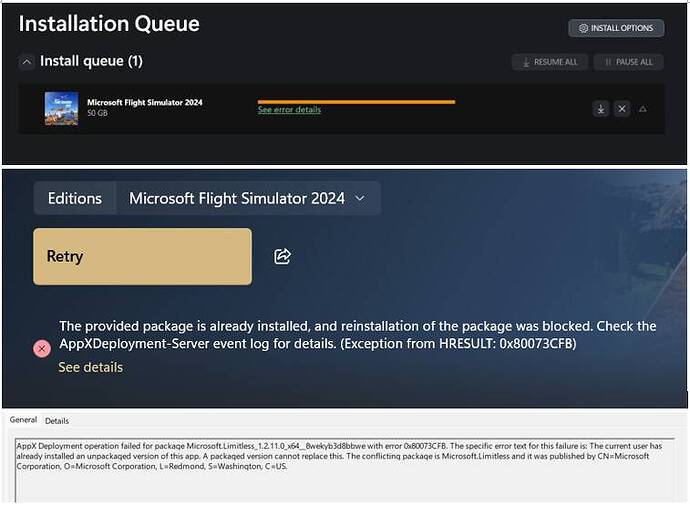Switch to the Details tab
This screenshot has height=506, width=690.
coord(57,421)
